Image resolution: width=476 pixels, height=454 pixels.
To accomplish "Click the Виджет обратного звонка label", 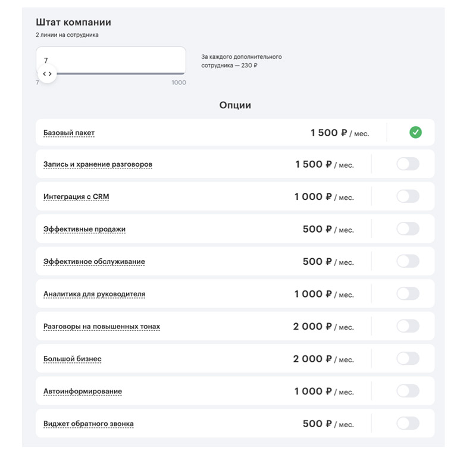I will 89,424.
